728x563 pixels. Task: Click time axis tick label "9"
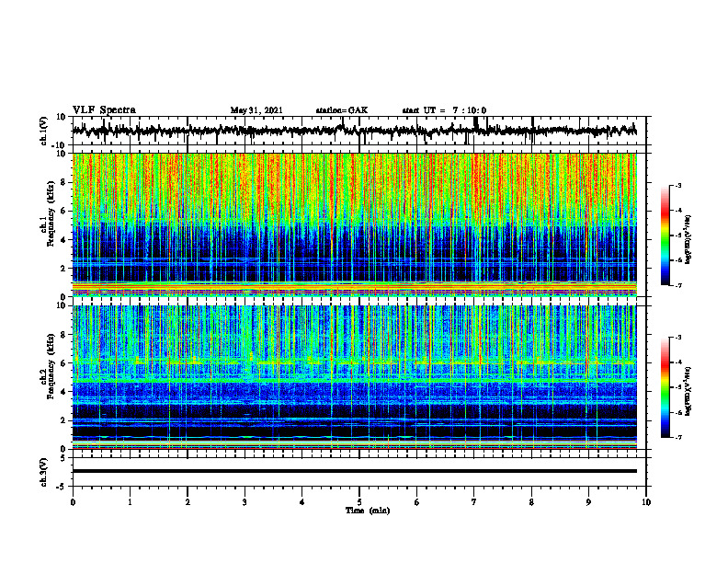tap(588, 502)
